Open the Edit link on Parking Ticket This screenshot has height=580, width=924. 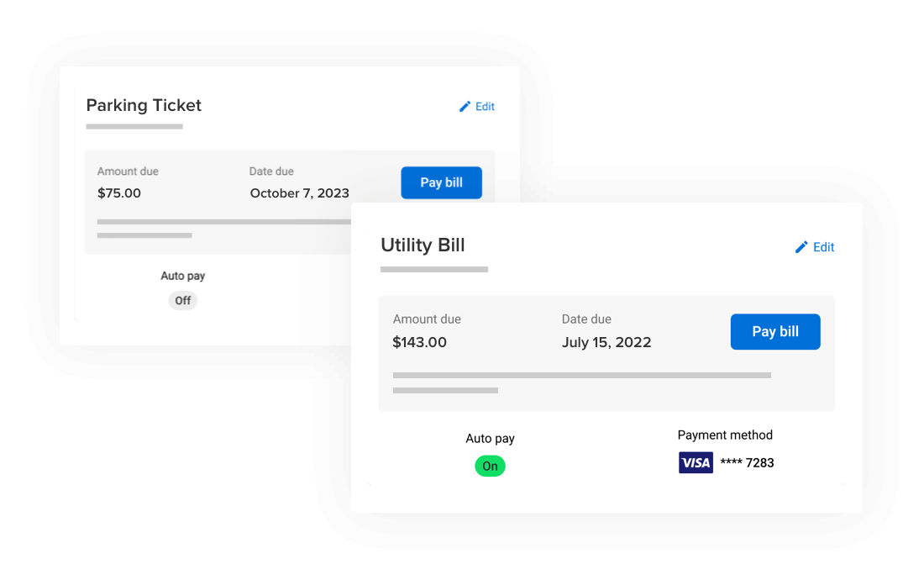485,107
